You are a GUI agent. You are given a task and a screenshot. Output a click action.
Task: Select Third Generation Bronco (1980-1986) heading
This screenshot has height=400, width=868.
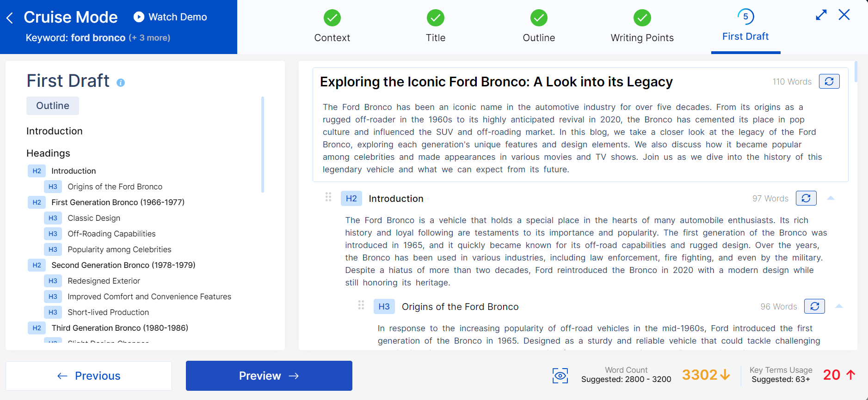[120, 328]
